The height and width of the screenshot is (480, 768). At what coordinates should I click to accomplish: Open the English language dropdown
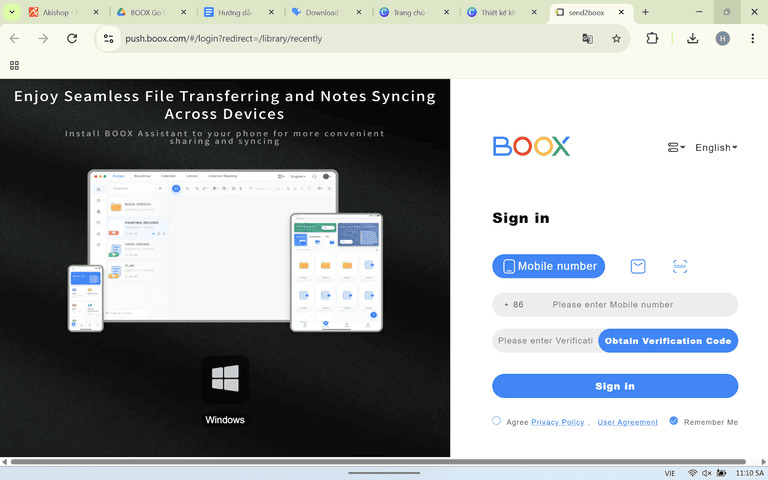[x=716, y=147]
